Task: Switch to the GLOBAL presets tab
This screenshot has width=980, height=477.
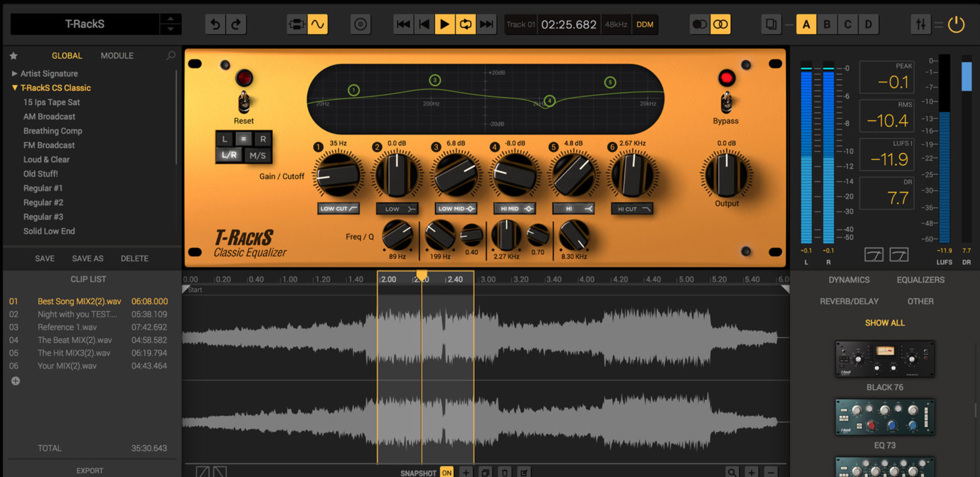Action: (x=67, y=55)
